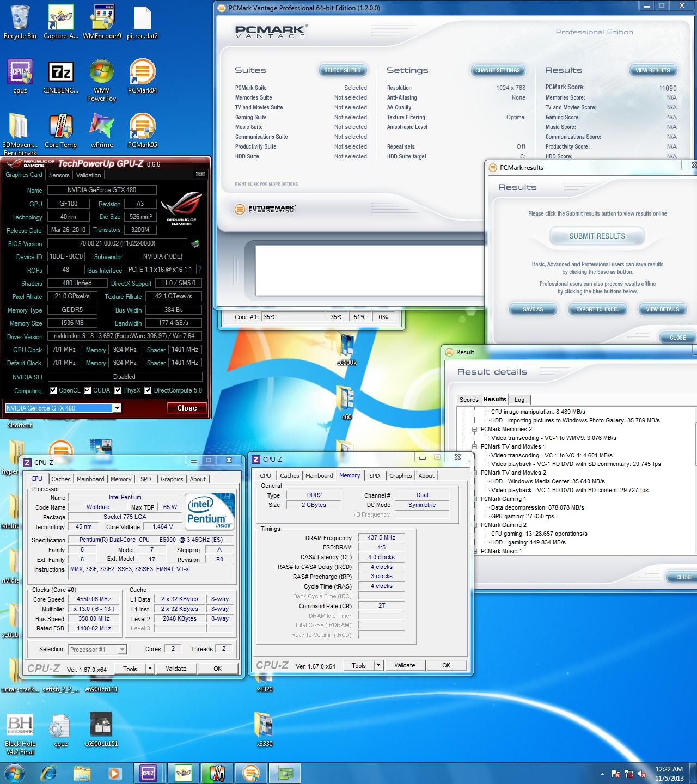The height and width of the screenshot is (784, 697).
Task: Click GPU-Z camera screenshot icon
Action: pos(200,174)
